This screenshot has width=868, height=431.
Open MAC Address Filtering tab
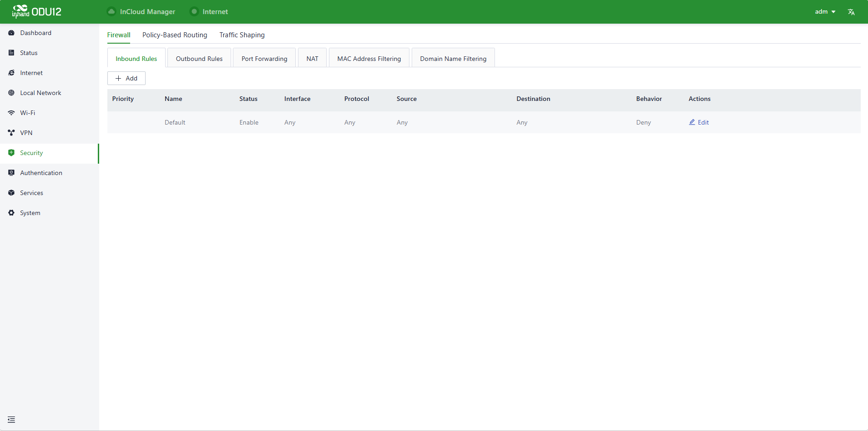click(x=369, y=59)
